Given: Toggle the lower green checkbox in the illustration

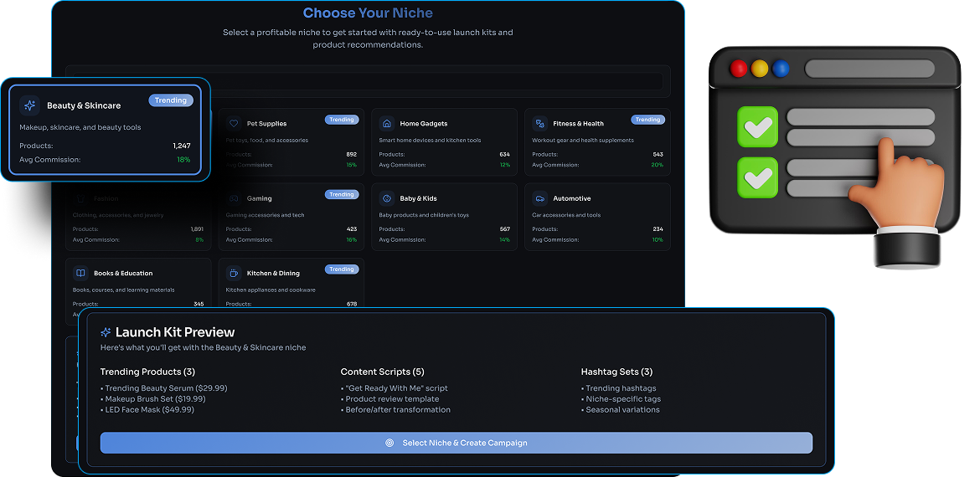Looking at the screenshot, I should click(x=757, y=177).
